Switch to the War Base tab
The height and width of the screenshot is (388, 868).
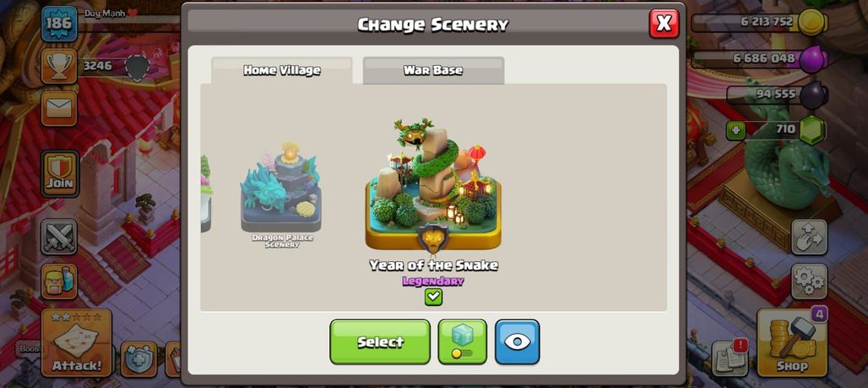point(433,70)
